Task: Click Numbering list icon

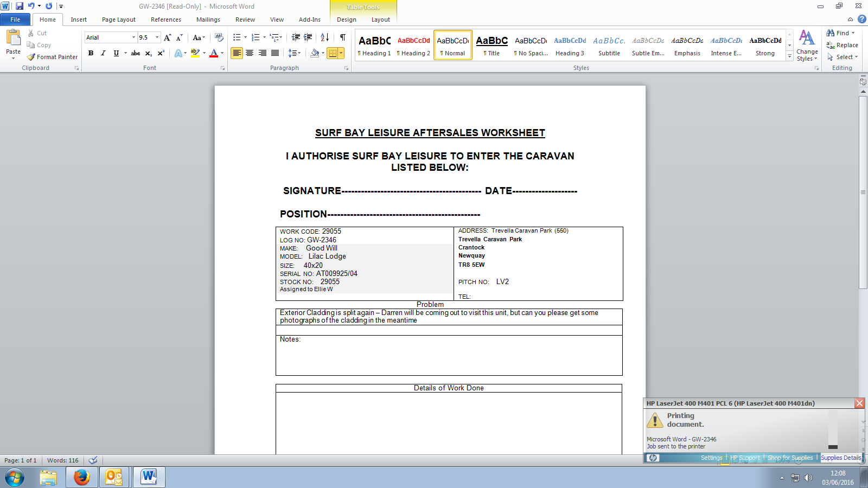Action: pyautogui.click(x=256, y=37)
